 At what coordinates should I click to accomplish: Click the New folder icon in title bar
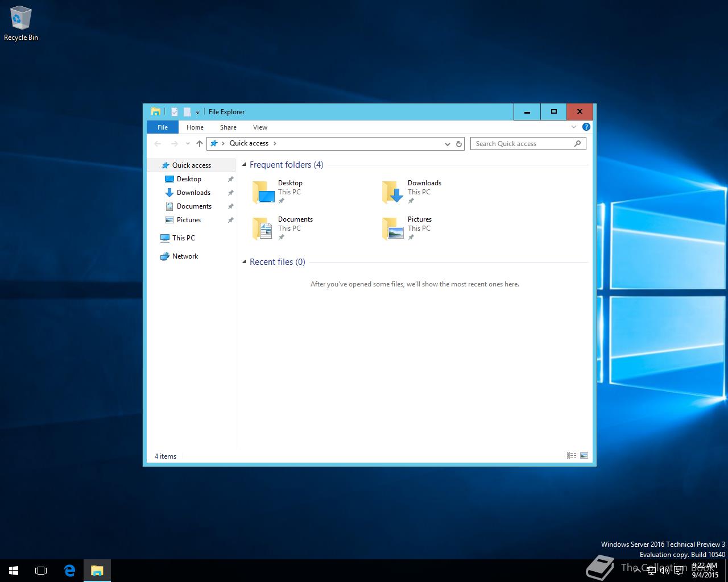tap(187, 112)
